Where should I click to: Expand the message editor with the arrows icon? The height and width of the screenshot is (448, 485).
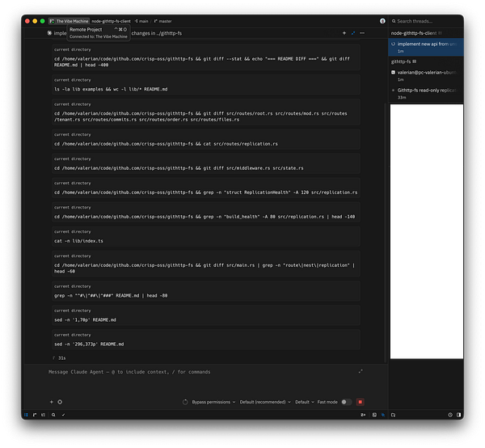[x=361, y=371]
